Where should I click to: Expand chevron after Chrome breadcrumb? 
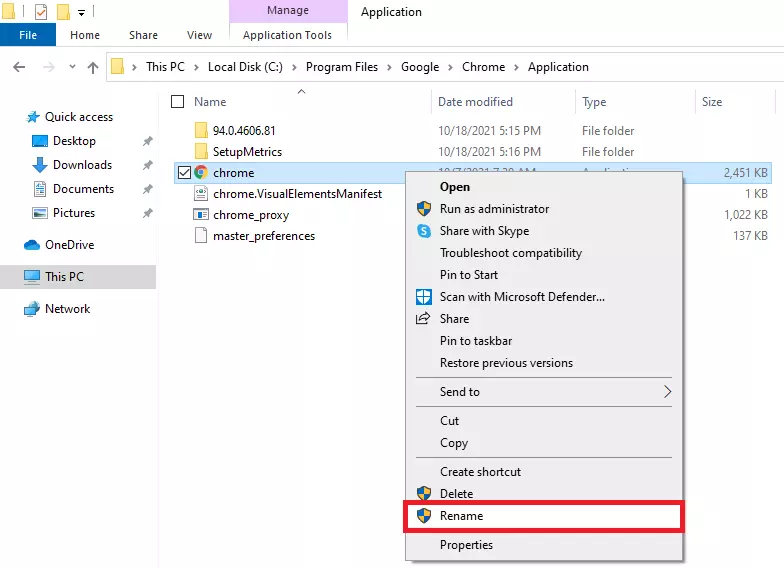tap(516, 68)
